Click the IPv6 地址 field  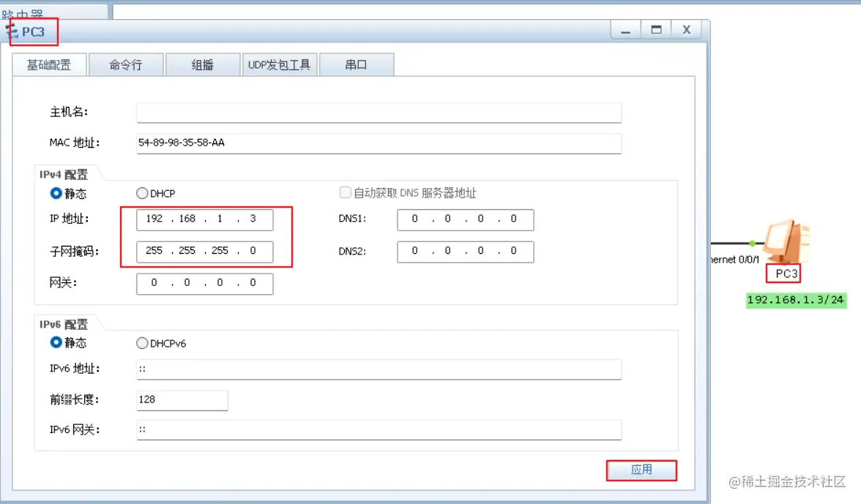(x=379, y=369)
